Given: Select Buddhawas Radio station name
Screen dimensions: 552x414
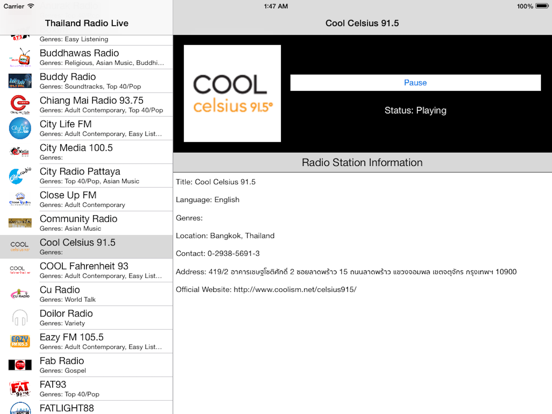Looking at the screenshot, I should coord(79,53).
